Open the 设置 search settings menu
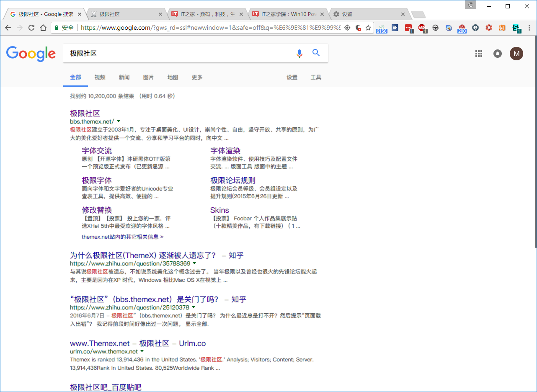This screenshot has width=537, height=392. (292, 77)
